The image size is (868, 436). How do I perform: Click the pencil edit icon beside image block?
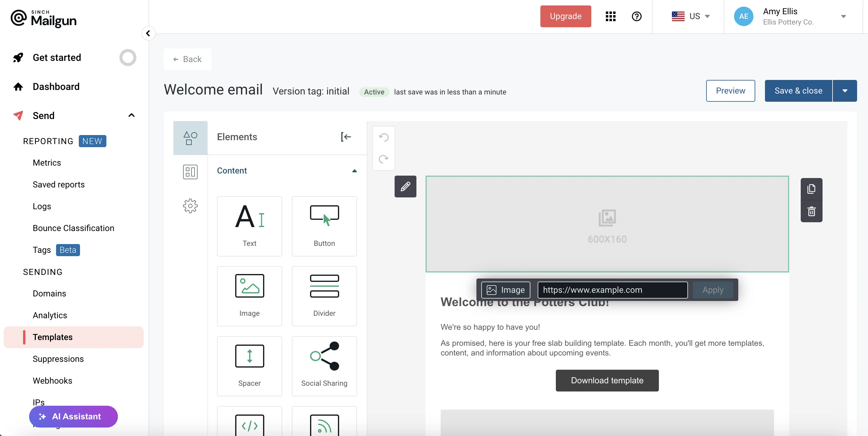[x=405, y=186]
